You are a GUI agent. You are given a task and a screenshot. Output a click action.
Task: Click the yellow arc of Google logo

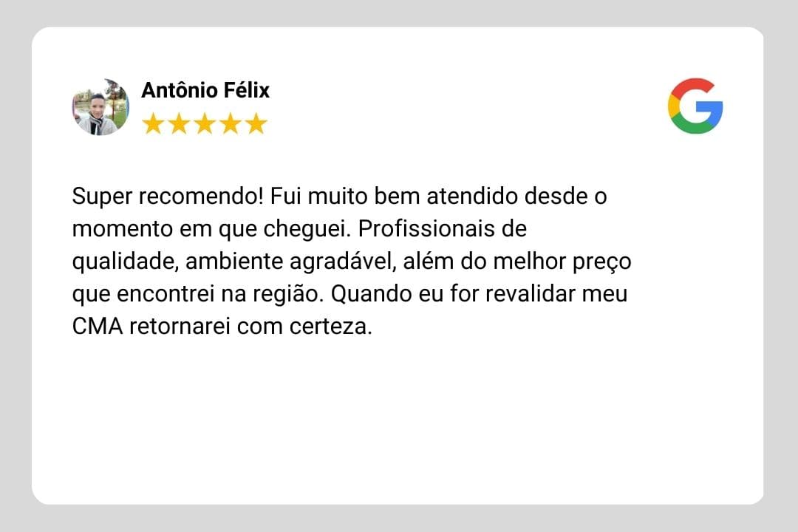pos(673,106)
